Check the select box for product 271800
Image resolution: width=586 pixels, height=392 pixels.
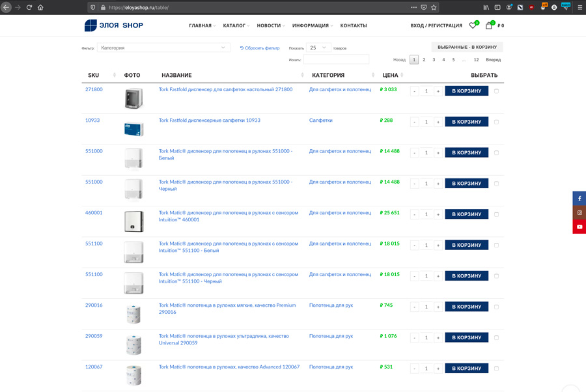(x=496, y=91)
